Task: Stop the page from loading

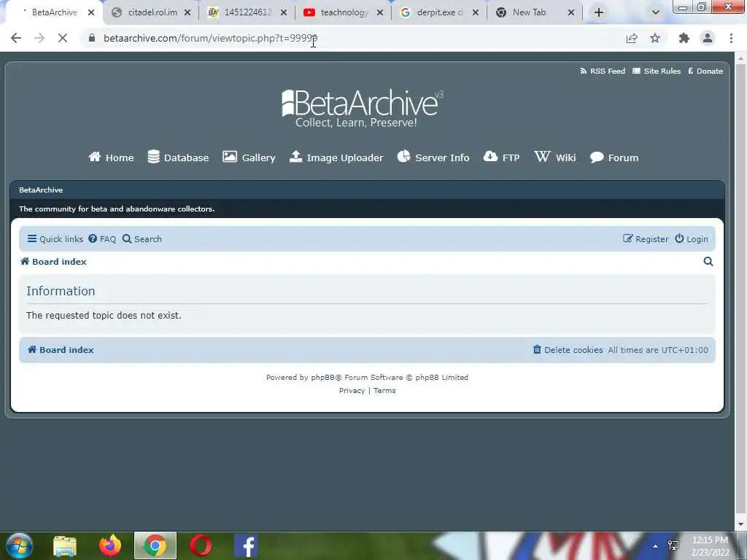Action: [63, 38]
